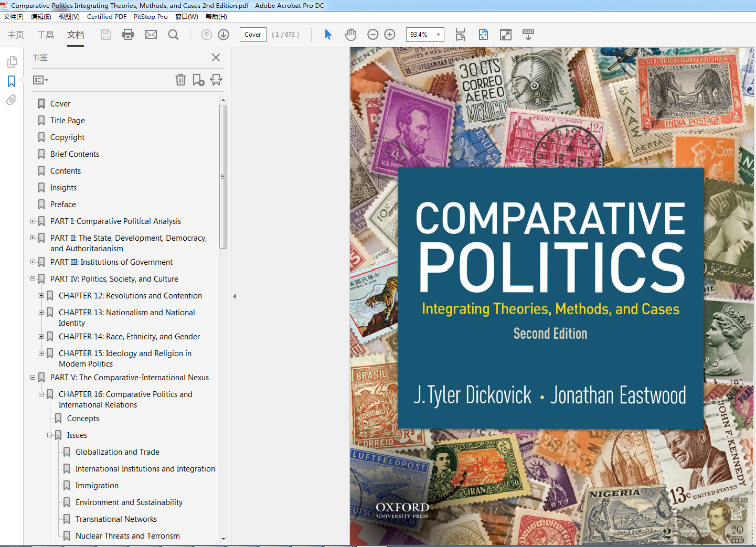Open the Brief Contents bookmark
The height and width of the screenshot is (547, 756).
74,154
